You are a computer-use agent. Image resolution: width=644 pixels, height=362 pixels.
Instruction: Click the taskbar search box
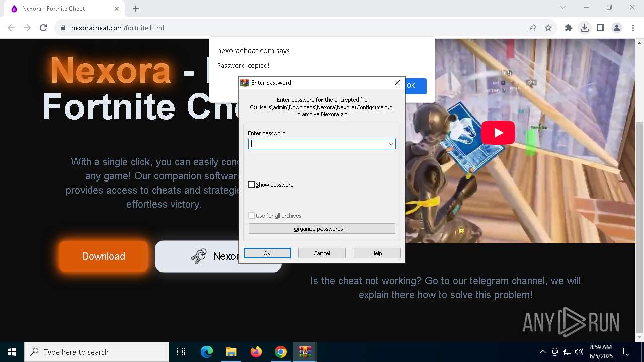point(97,352)
